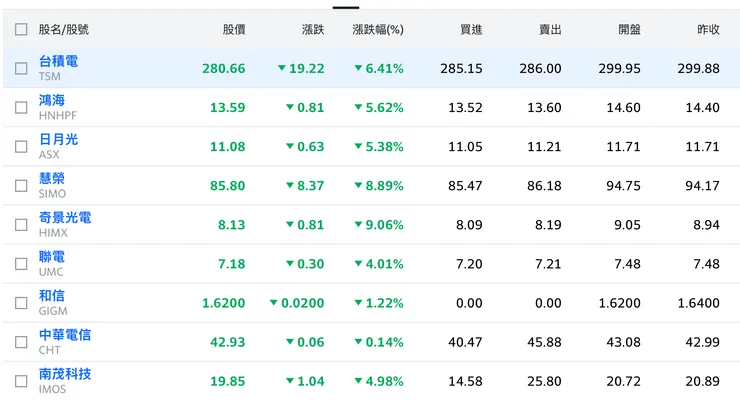Sort by the 股名/股號 column header
740x400 pixels.
[x=64, y=30]
